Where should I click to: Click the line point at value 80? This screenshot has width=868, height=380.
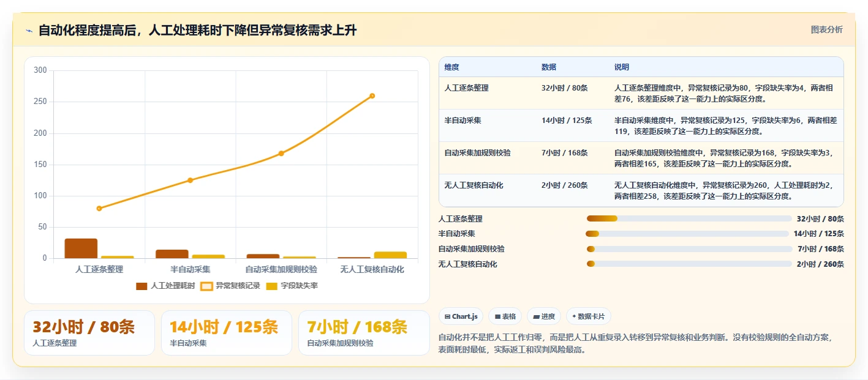tap(99, 209)
